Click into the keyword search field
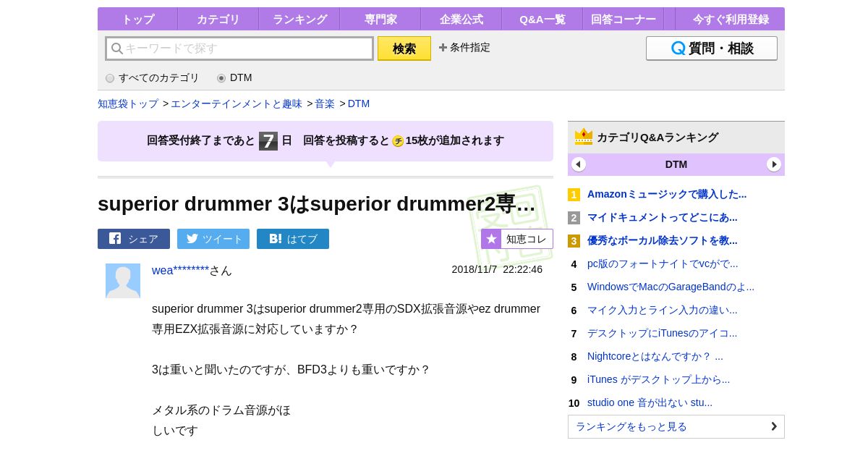 [239, 48]
